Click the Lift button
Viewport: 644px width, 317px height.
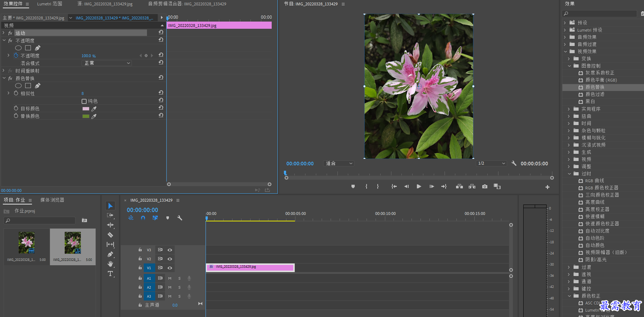click(459, 187)
